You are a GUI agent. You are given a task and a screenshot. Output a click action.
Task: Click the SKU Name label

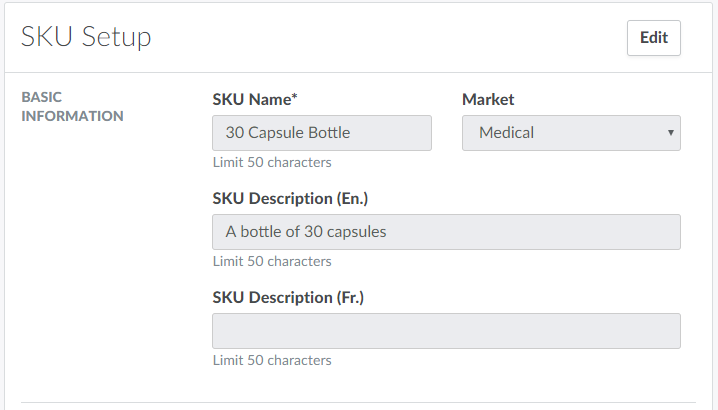tap(252, 100)
